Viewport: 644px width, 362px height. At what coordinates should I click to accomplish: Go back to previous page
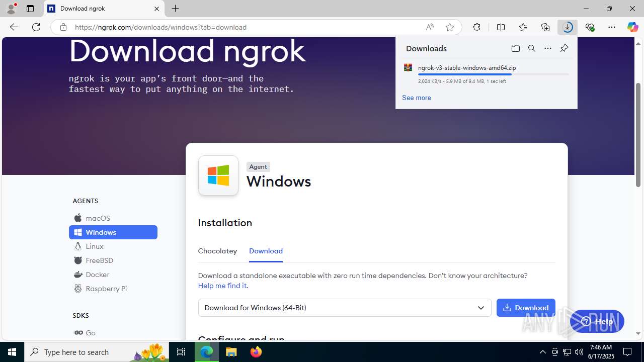click(x=14, y=27)
